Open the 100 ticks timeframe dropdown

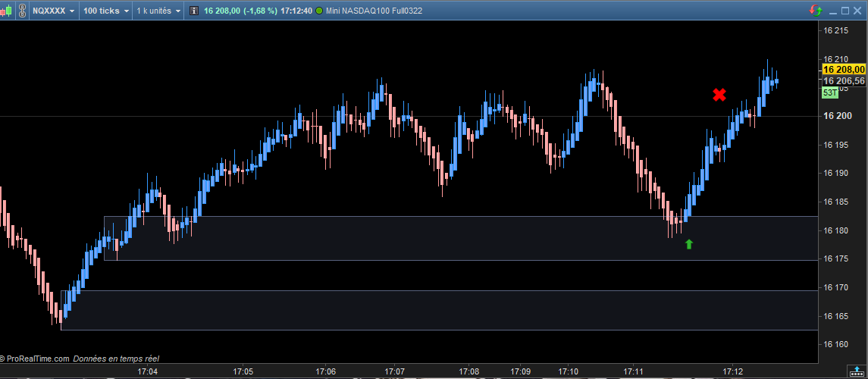tap(106, 11)
